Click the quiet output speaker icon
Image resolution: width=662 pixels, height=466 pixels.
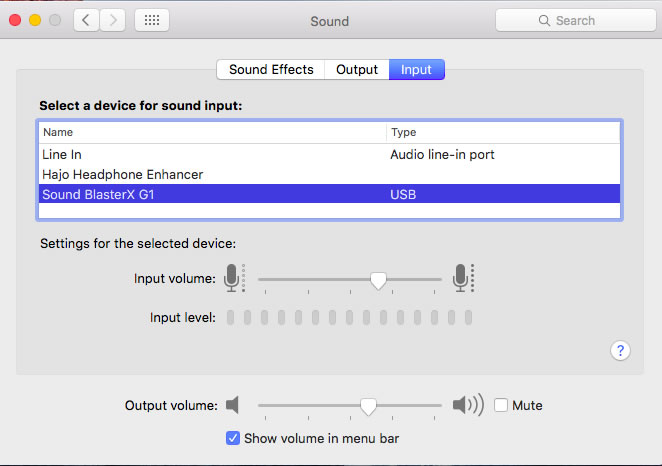click(233, 405)
